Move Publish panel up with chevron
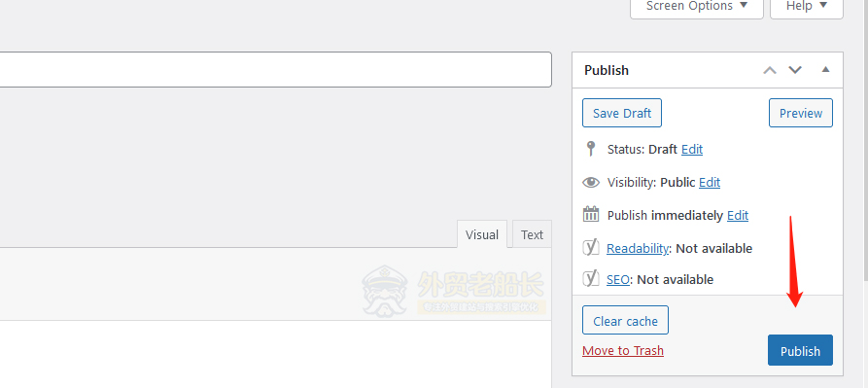This screenshot has height=388, width=868. click(x=770, y=70)
